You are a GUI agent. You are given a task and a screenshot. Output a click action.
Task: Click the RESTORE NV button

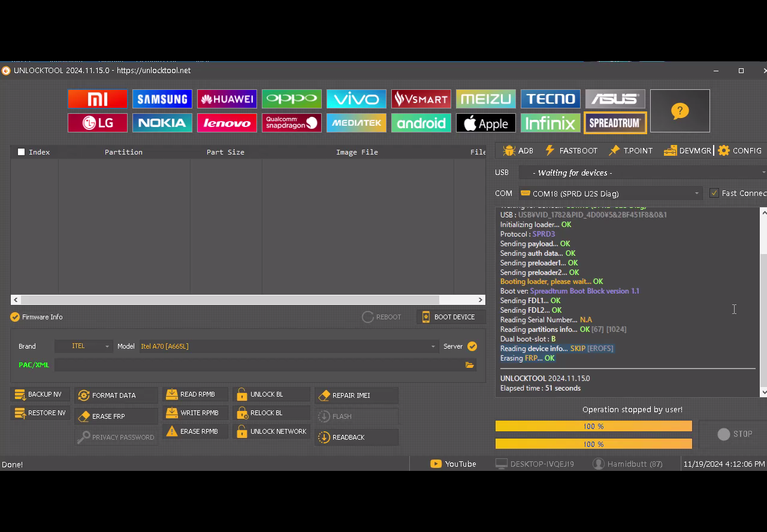click(40, 413)
